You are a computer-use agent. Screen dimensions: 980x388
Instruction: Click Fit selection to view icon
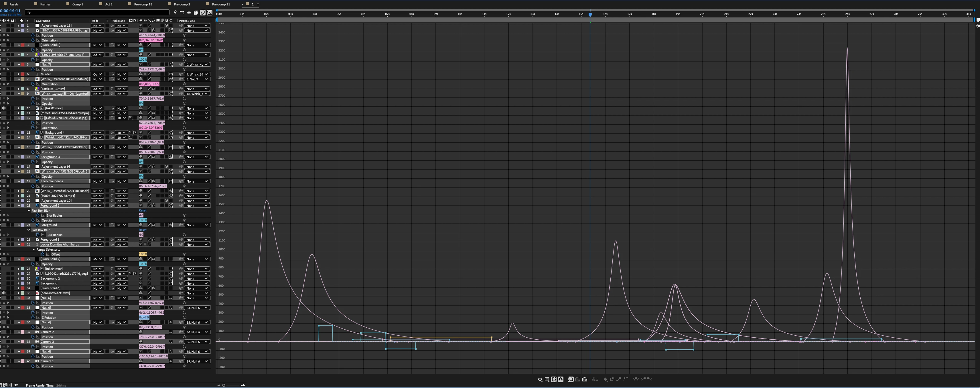[578, 379]
